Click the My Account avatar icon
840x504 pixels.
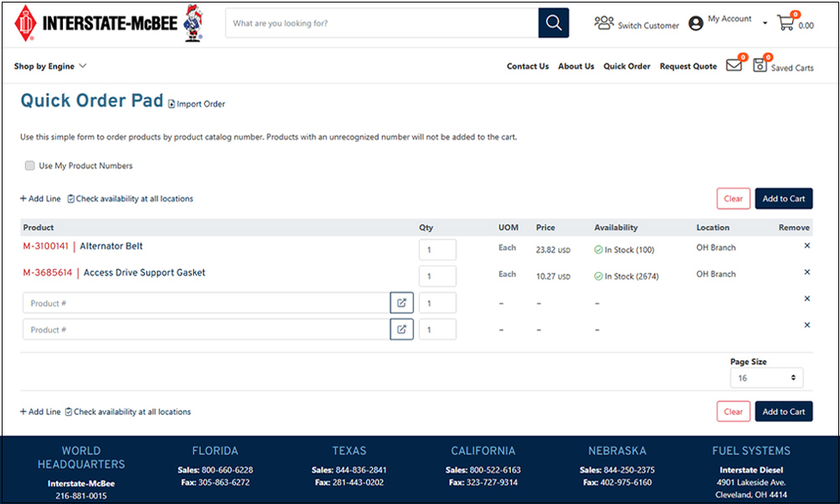[x=696, y=23]
